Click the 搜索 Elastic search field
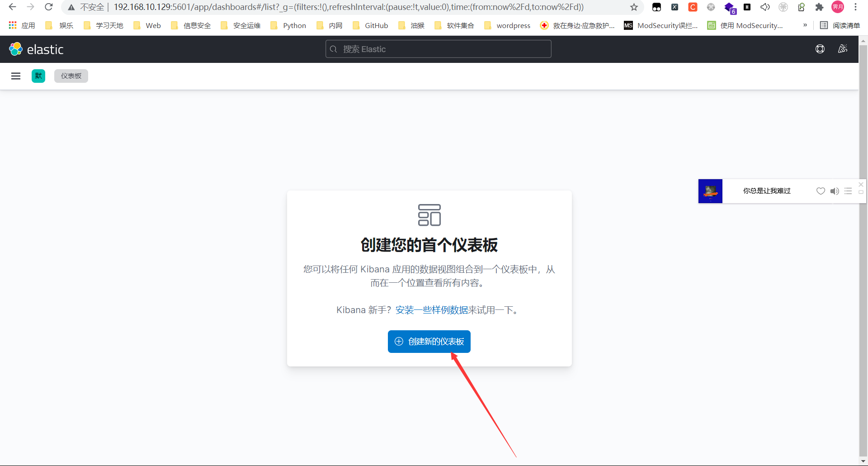The height and width of the screenshot is (466, 868). pyautogui.click(x=438, y=49)
